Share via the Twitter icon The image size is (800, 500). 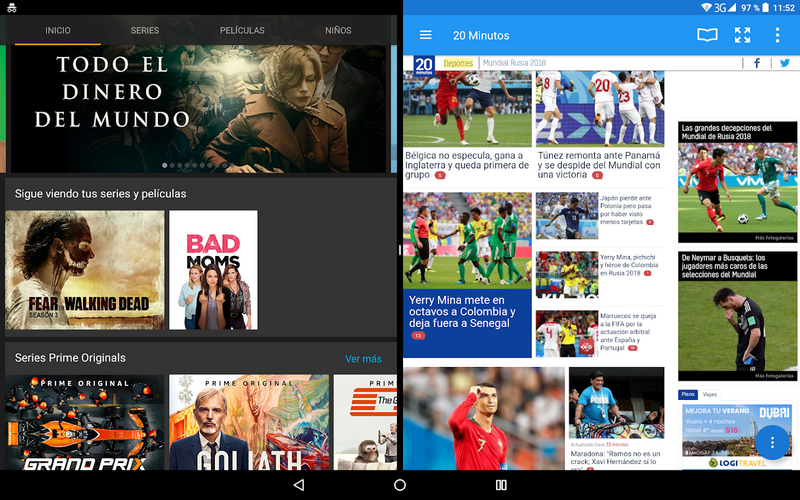[785, 63]
